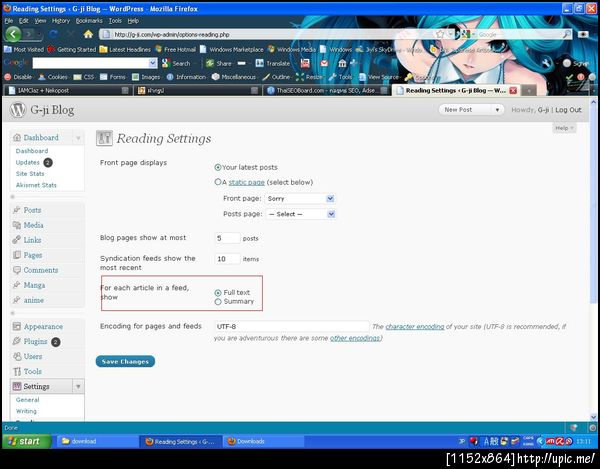Click the Web Developer Disable toolbar item

[18, 77]
